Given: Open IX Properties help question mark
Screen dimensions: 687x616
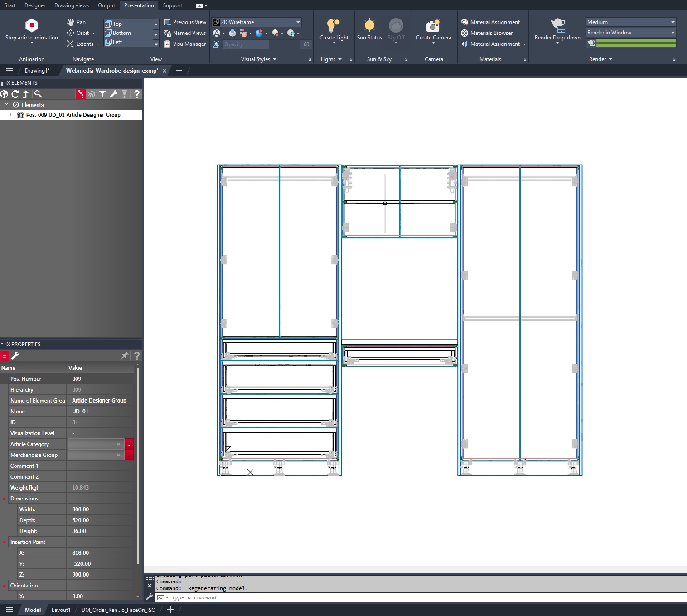Looking at the screenshot, I should point(136,356).
